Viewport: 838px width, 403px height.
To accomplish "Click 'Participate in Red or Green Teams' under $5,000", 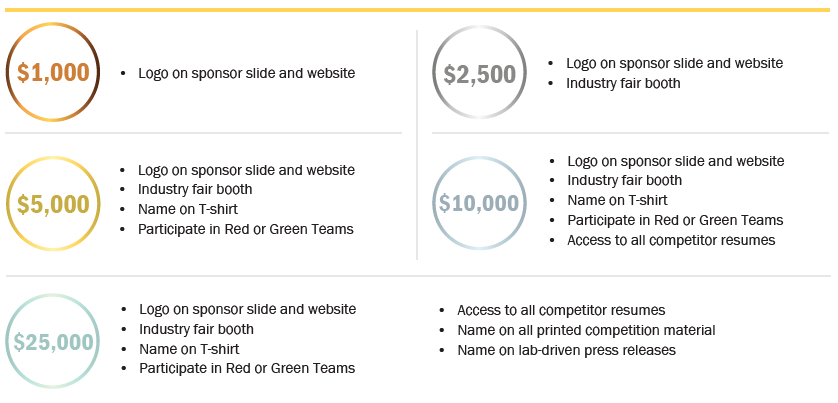I will coord(246,229).
